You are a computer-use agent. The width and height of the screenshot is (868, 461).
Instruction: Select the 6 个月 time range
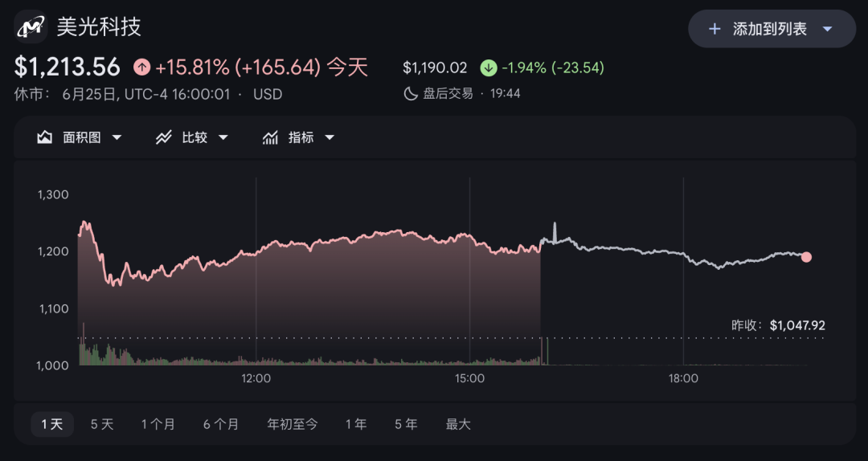(221, 425)
